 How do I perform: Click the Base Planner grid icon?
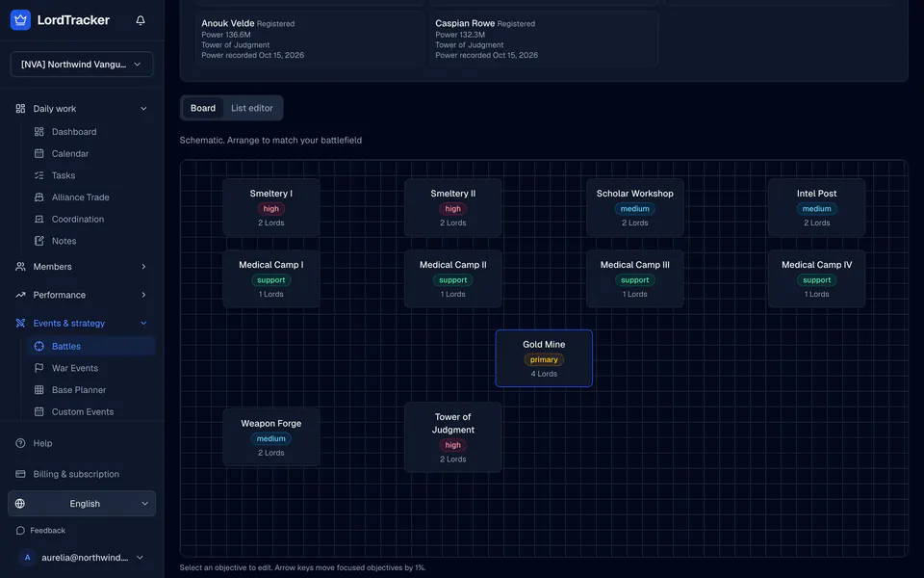pos(38,390)
